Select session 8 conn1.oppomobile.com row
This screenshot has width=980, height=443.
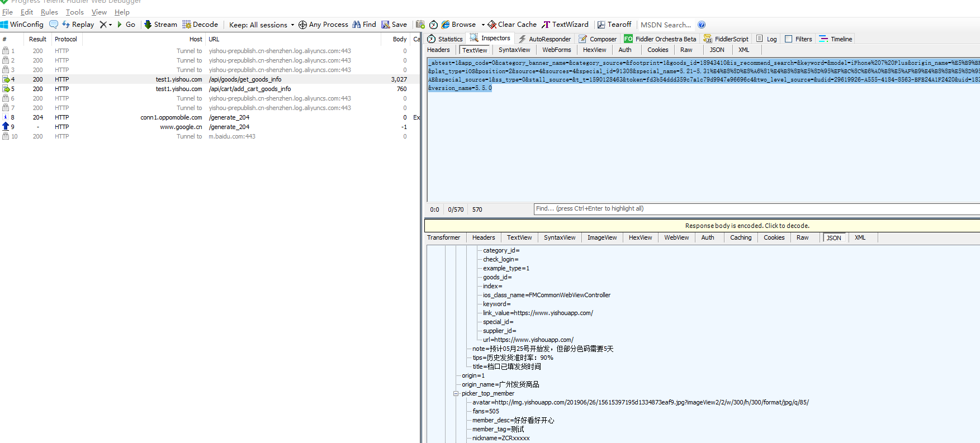(x=210, y=117)
